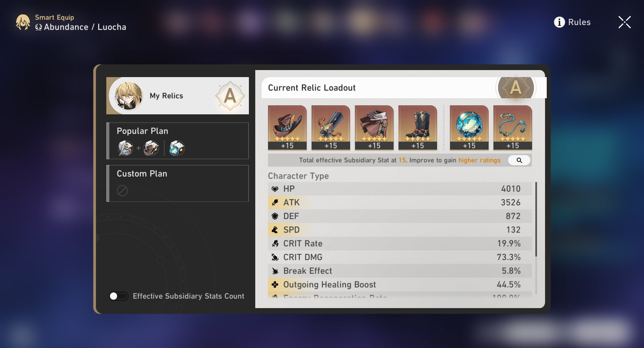
Task: Close the Smart Equip screen
Action: pos(625,22)
